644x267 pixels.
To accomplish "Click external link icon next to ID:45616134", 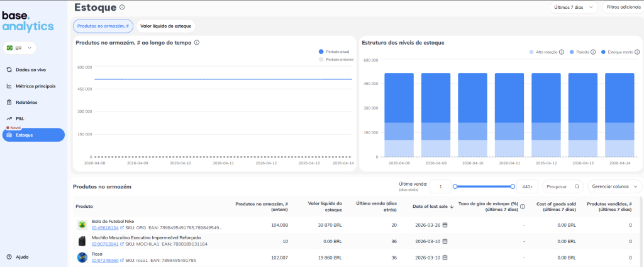I will 122,227.
